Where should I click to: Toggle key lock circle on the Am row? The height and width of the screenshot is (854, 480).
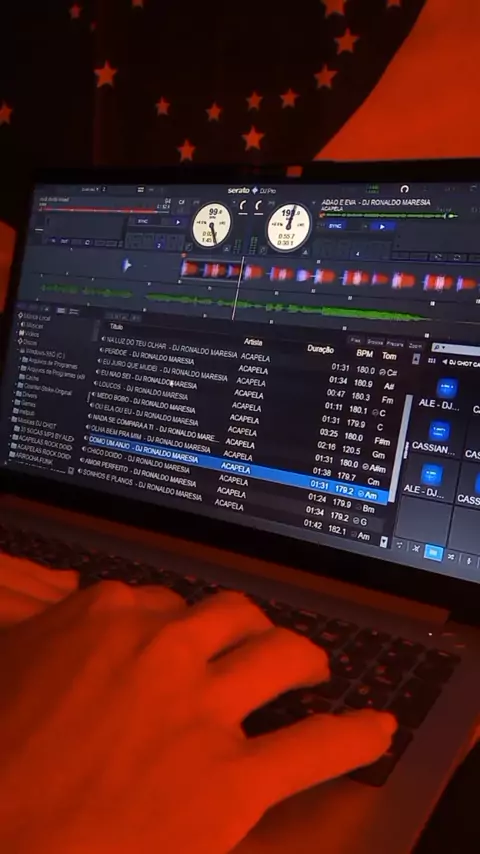tap(361, 493)
